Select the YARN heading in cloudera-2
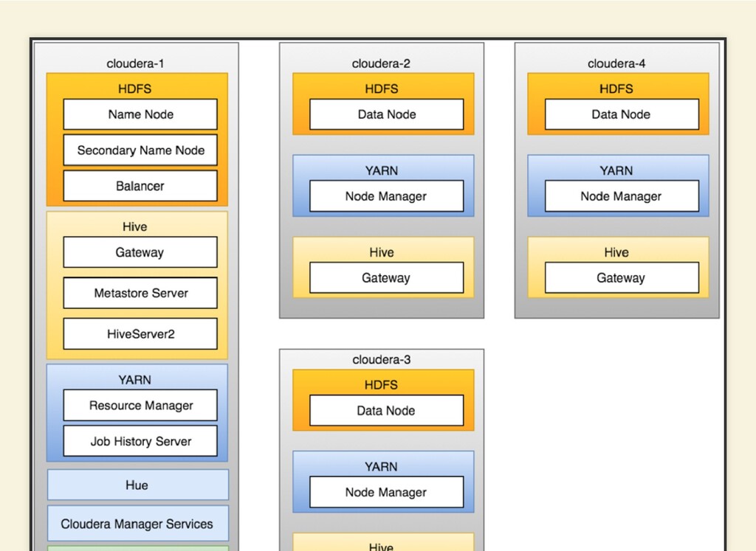 382,171
